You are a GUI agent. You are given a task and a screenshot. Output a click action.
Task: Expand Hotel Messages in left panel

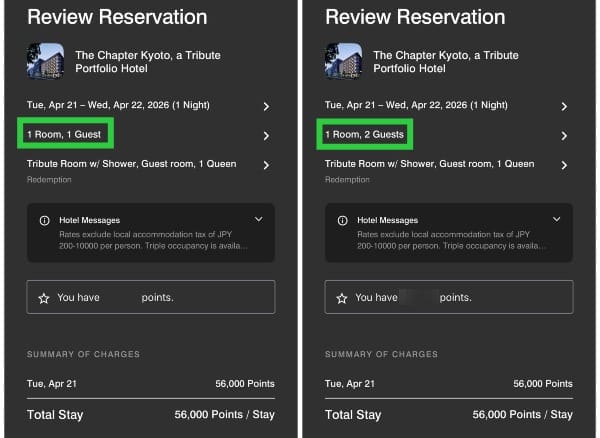click(x=259, y=219)
